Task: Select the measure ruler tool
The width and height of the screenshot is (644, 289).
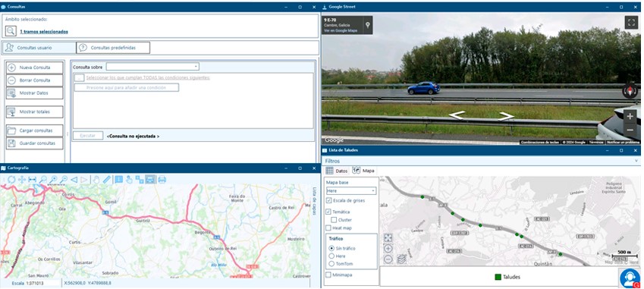Action: click(106, 180)
